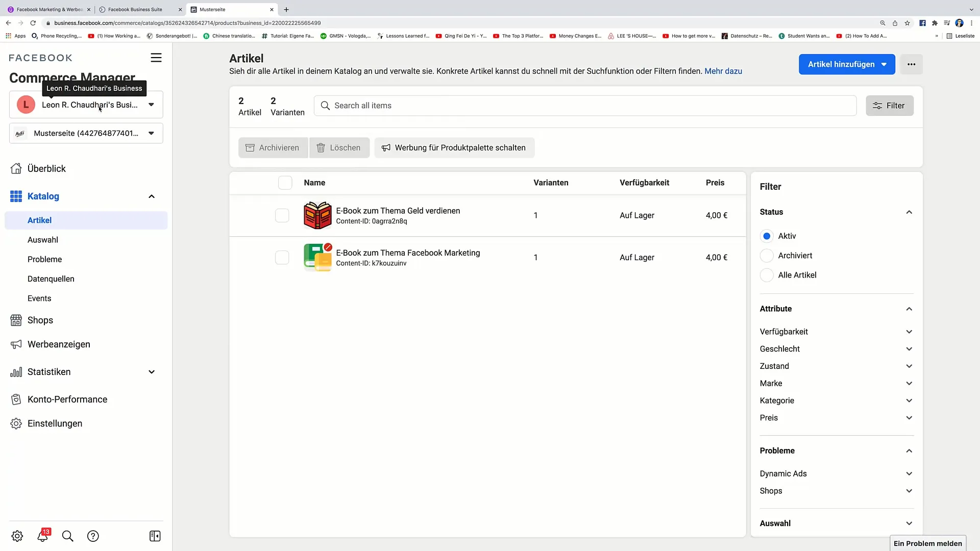The width and height of the screenshot is (980, 551).
Task: Click the Löschen trash icon
Action: [x=322, y=147]
